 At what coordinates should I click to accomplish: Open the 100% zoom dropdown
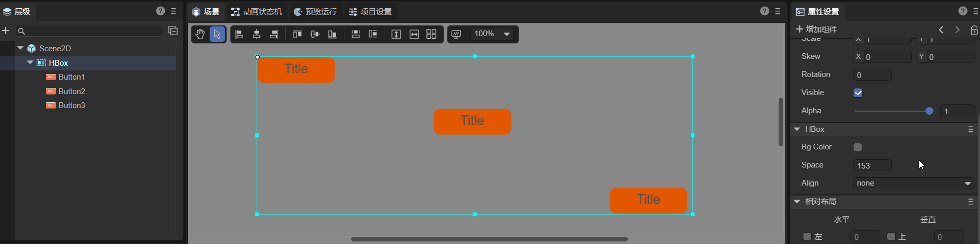click(x=507, y=34)
